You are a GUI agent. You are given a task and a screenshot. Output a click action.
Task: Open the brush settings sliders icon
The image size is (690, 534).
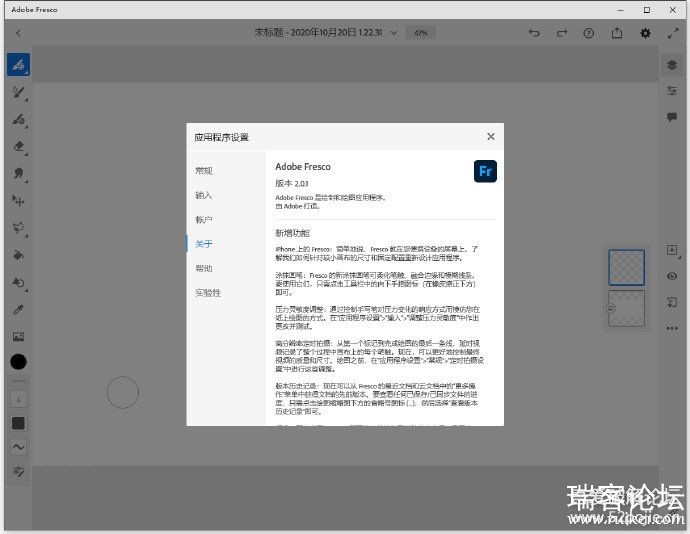point(18,471)
